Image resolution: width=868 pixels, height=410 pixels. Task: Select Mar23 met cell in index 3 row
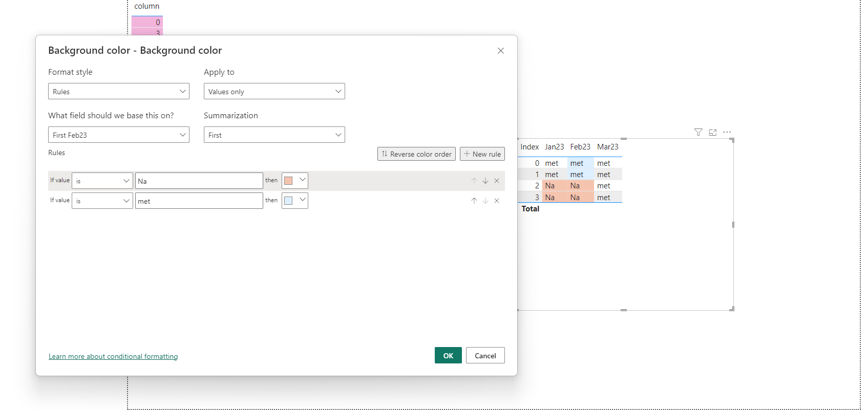tap(608, 198)
